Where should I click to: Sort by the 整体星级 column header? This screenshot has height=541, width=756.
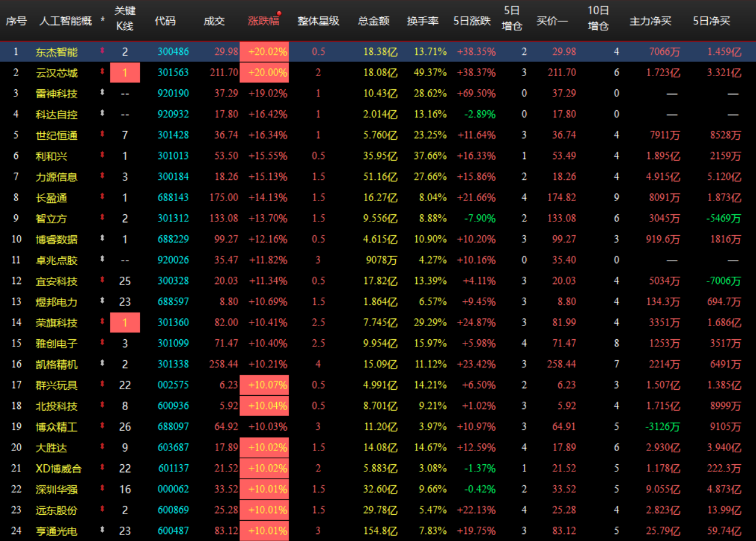(318, 21)
